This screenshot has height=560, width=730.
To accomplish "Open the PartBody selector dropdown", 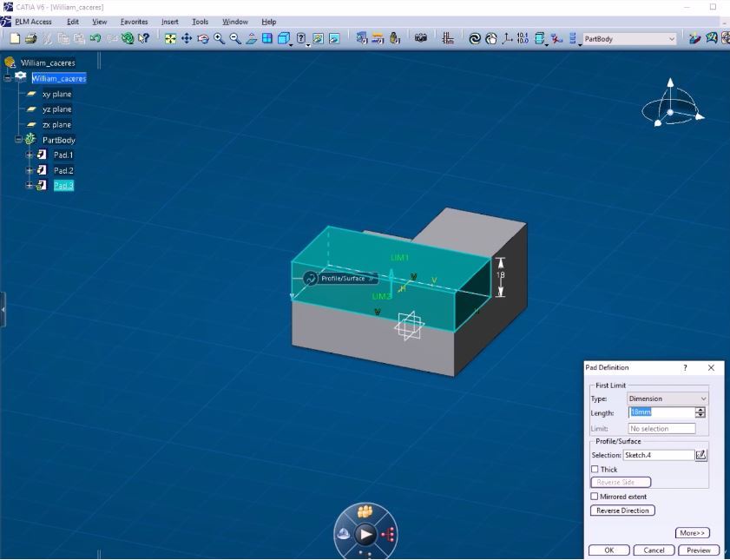I will coord(672,39).
